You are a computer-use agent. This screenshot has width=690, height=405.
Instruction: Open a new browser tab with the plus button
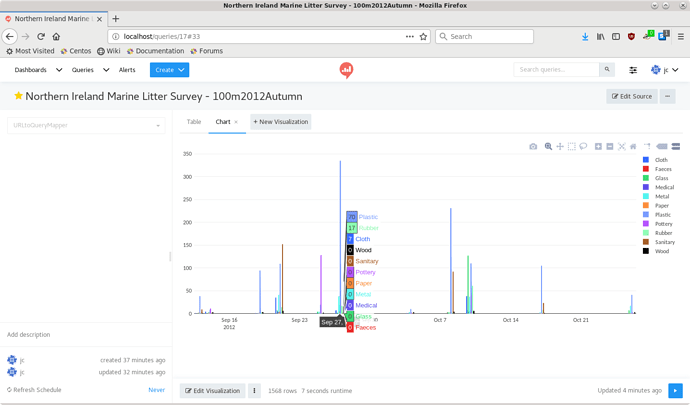pos(116,18)
